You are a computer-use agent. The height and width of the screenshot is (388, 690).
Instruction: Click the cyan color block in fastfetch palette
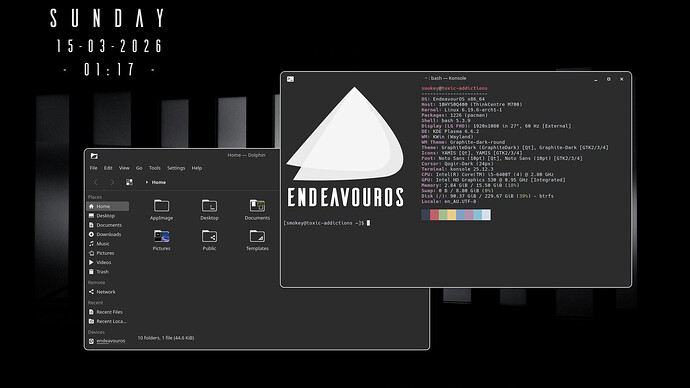(477, 215)
